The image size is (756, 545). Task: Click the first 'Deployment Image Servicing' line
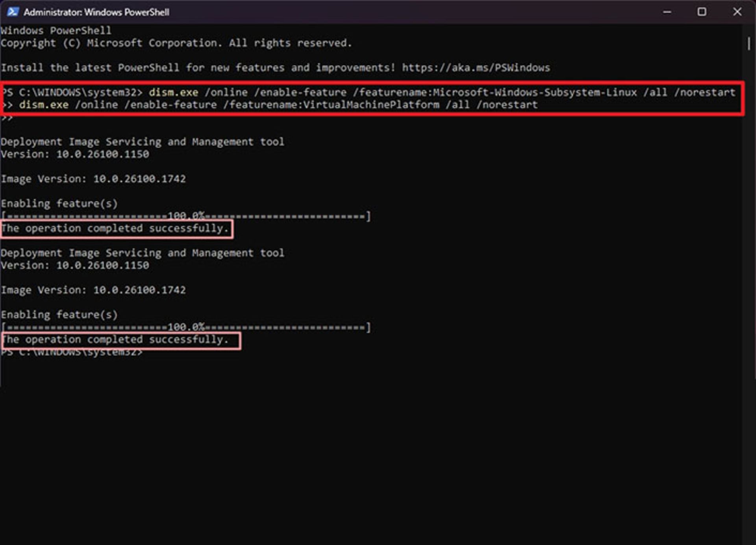click(x=143, y=142)
